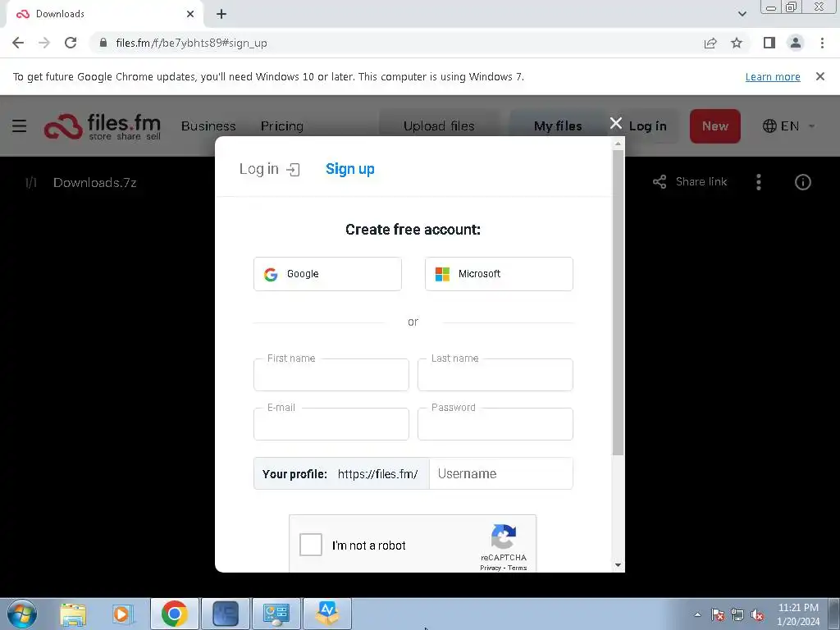840x630 pixels.
Task: Open Chrome's three-dot menu
Action: (x=822, y=43)
